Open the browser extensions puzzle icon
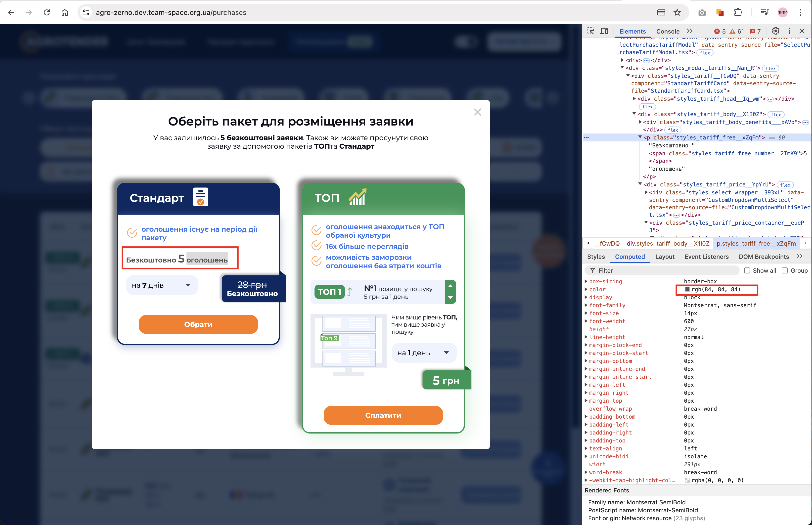Viewport: 812px width, 525px height. (x=738, y=13)
